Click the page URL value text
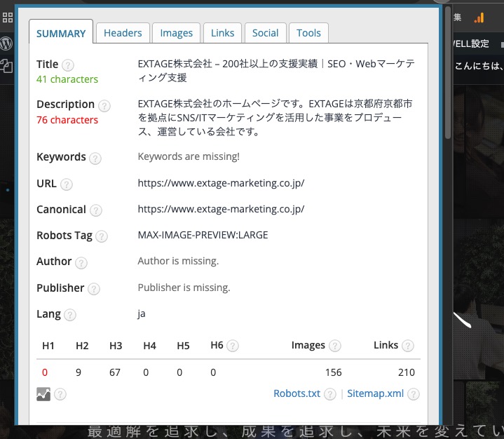 click(x=221, y=183)
